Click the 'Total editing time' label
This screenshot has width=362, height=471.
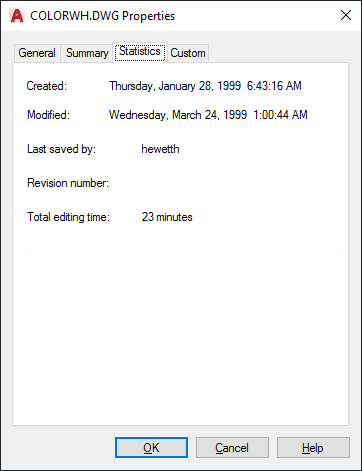68,217
